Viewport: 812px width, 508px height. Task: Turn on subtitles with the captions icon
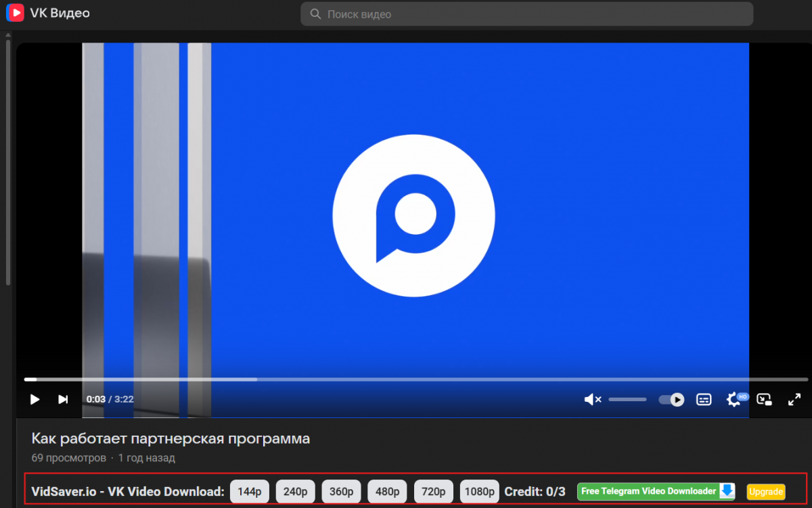704,400
